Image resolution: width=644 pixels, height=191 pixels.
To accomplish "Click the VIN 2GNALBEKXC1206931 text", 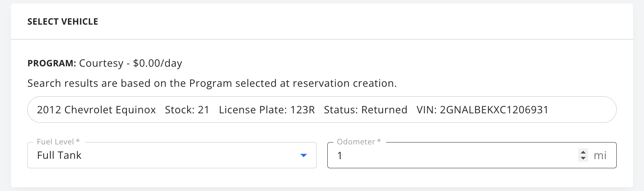I will [x=482, y=110].
